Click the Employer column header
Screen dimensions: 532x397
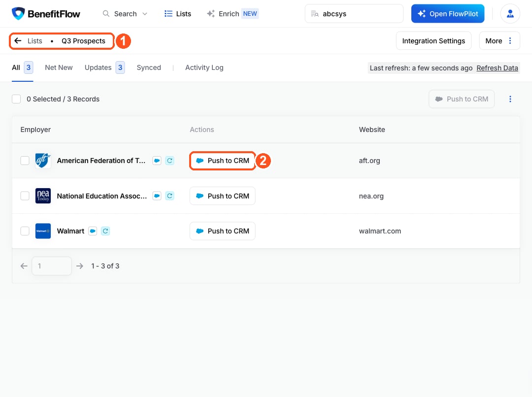click(35, 130)
